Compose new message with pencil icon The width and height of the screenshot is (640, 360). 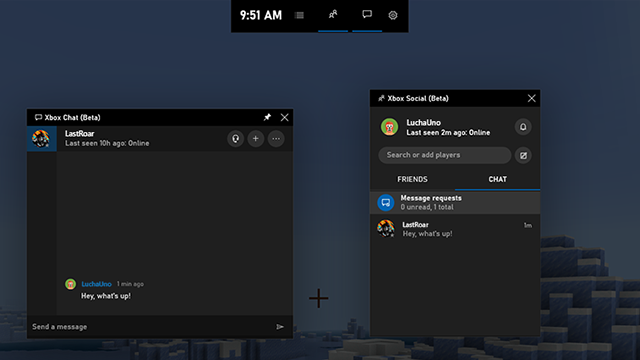click(x=523, y=155)
